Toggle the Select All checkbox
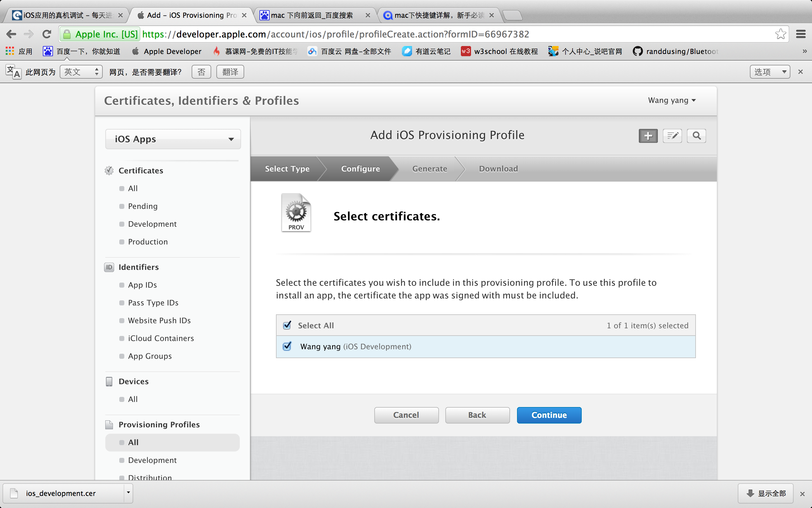Image resolution: width=812 pixels, height=508 pixels. coord(287,325)
